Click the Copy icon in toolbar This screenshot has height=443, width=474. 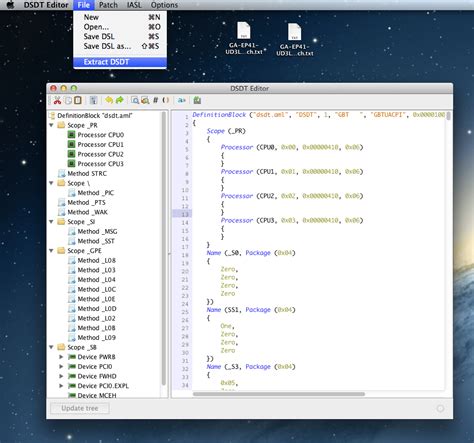(x=68, y=100)
